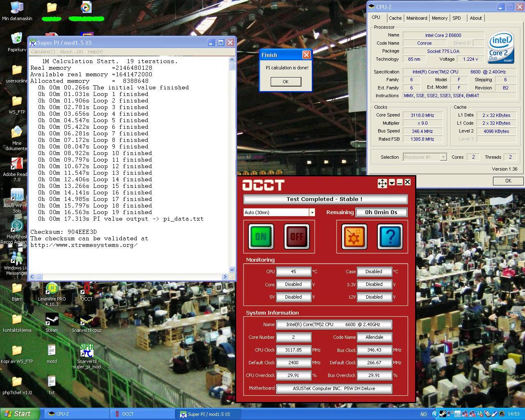Click the Windows Start button
525x420 pixels.
[x=20, y=414]
